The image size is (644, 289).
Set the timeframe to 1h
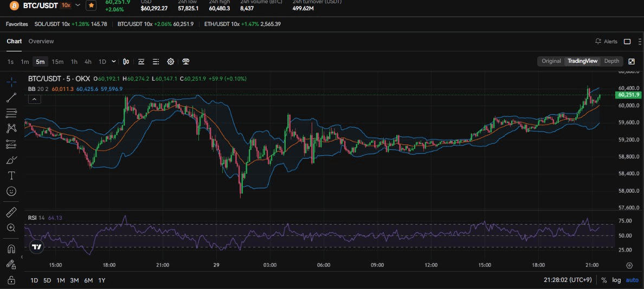[x=74, y=62]
